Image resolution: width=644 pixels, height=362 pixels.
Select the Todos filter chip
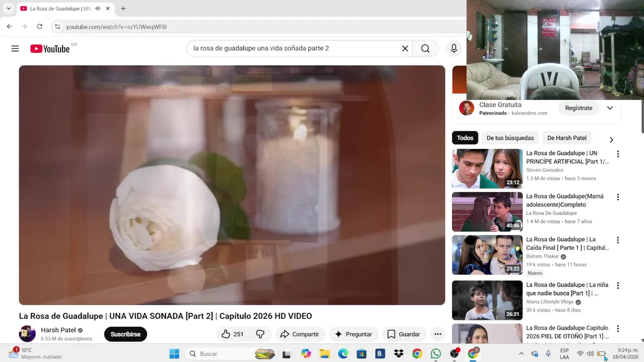465,138
